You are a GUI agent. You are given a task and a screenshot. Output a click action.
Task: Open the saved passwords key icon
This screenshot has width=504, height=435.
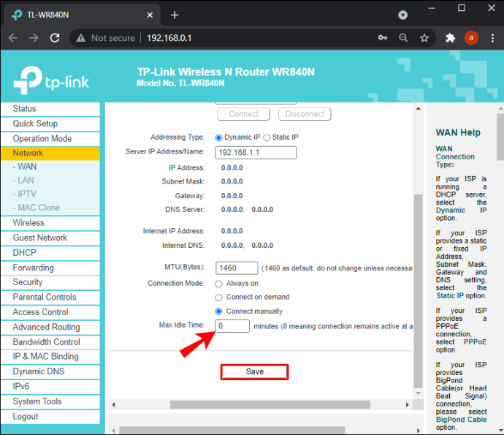[x=383, y=38]
